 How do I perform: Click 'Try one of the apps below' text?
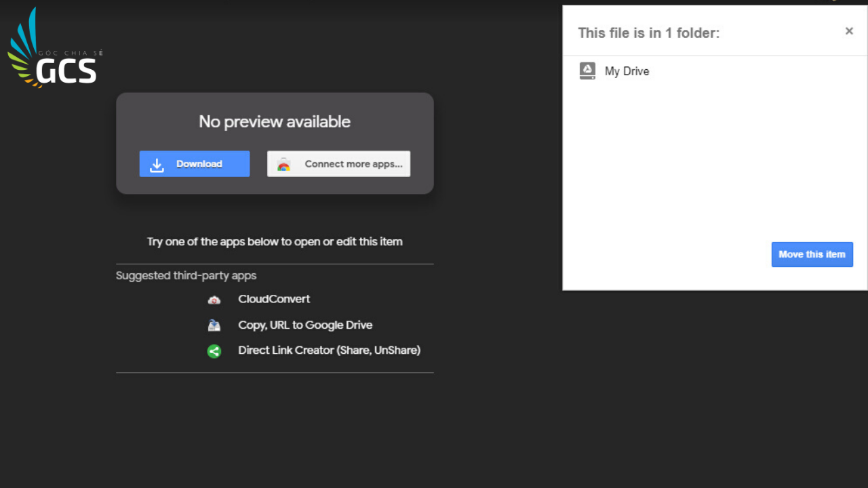[x=275, y=242]
